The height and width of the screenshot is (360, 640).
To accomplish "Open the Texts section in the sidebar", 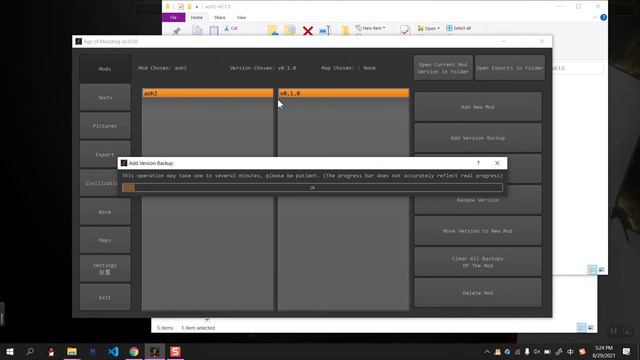I will pyautogui.click(x=105, y=98).
